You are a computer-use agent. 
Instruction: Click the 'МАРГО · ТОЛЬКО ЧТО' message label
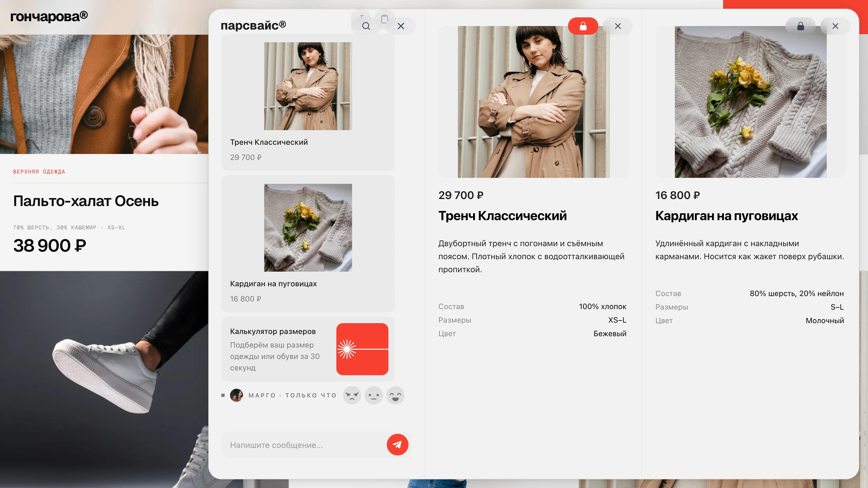pyautogui.click(x=292, y=395)
